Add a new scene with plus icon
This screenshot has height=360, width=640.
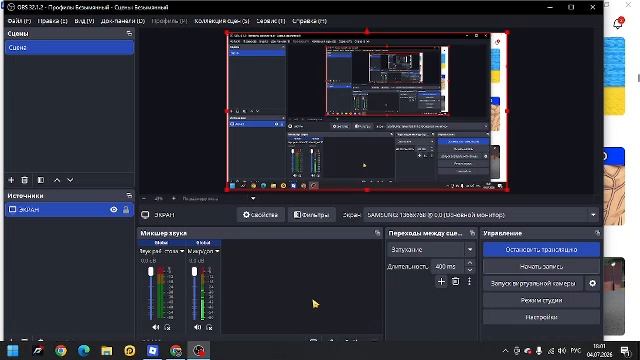coord(11,180)
